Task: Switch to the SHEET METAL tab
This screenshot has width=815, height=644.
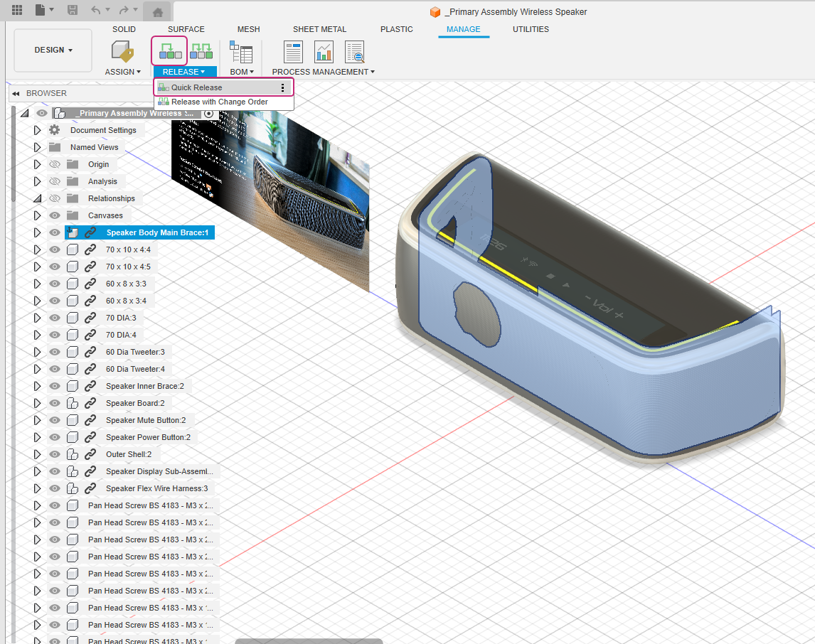Action: [x=319, y=29]
